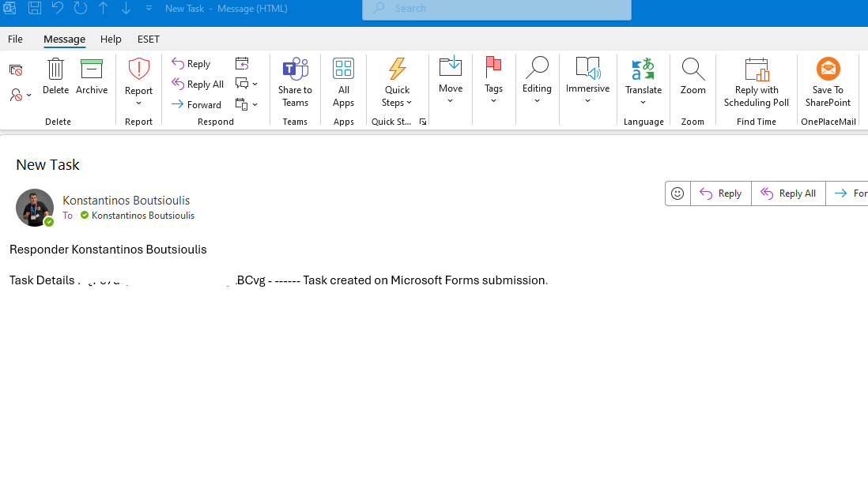
Task: Click the sender's profile photo
Action: pos(34,208)
